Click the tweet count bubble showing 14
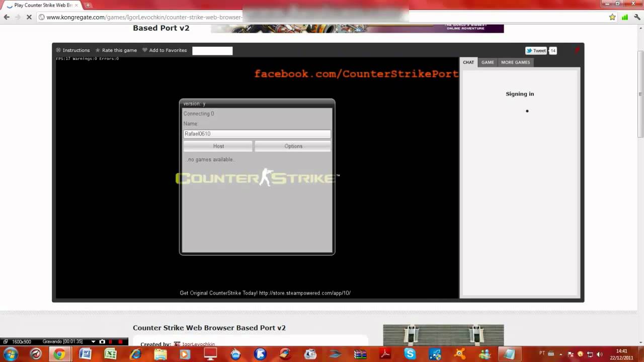Screen dimensions: 644x362 [553, 51]
